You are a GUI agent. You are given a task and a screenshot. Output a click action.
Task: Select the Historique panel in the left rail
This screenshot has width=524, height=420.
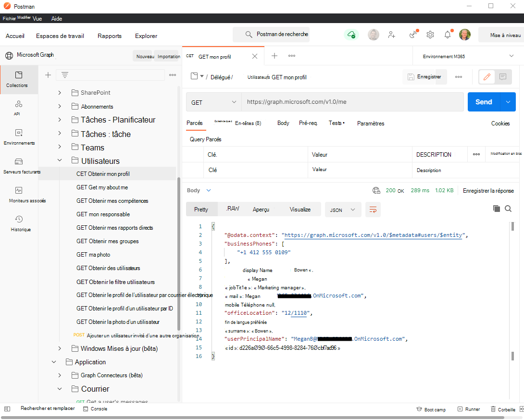pyautogui.click(x=19, y=224)
